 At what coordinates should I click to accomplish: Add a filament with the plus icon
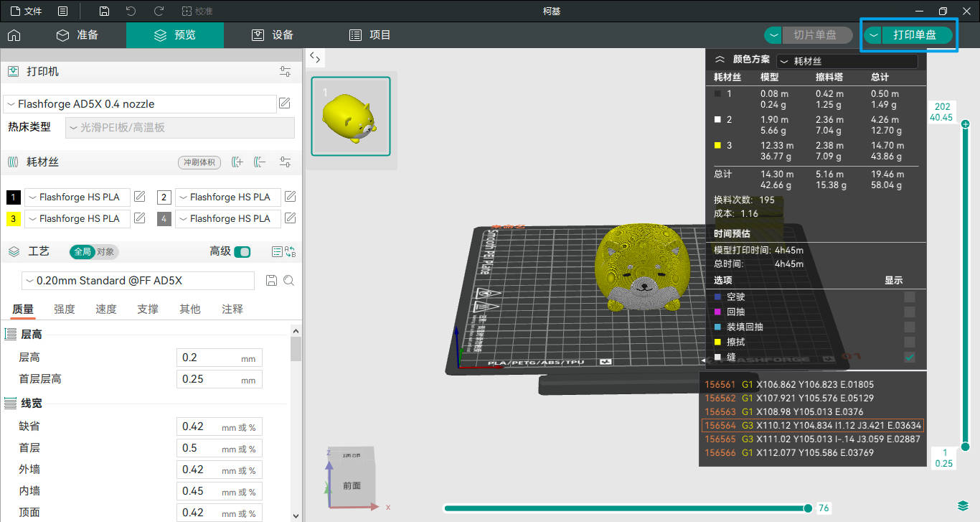tap(237, 162)
